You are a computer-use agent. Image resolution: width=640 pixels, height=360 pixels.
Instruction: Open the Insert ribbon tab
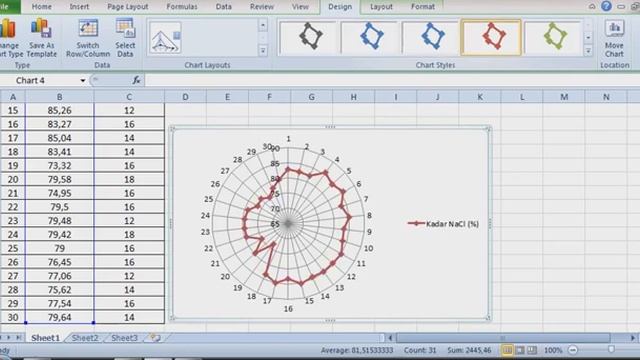(79, 7)
